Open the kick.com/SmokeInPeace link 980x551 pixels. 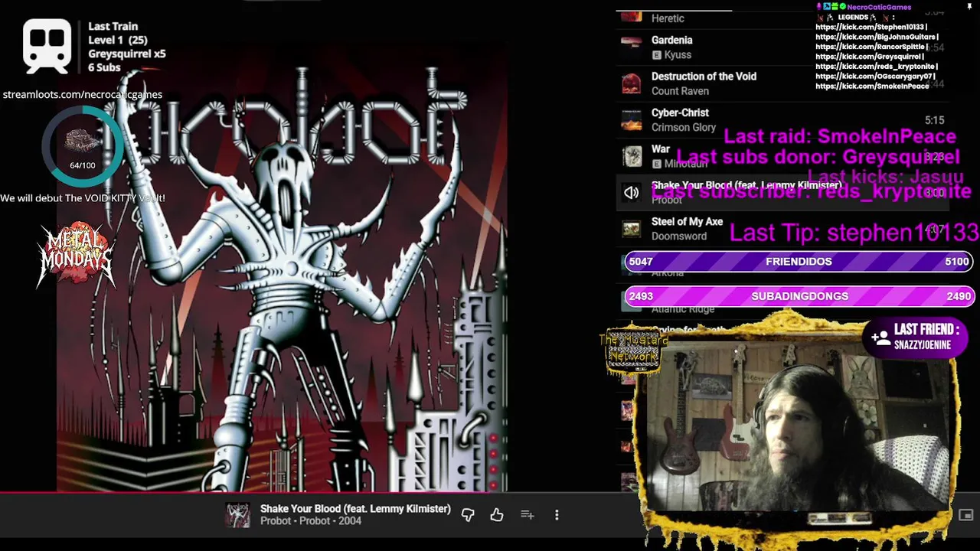pos(872,86)
